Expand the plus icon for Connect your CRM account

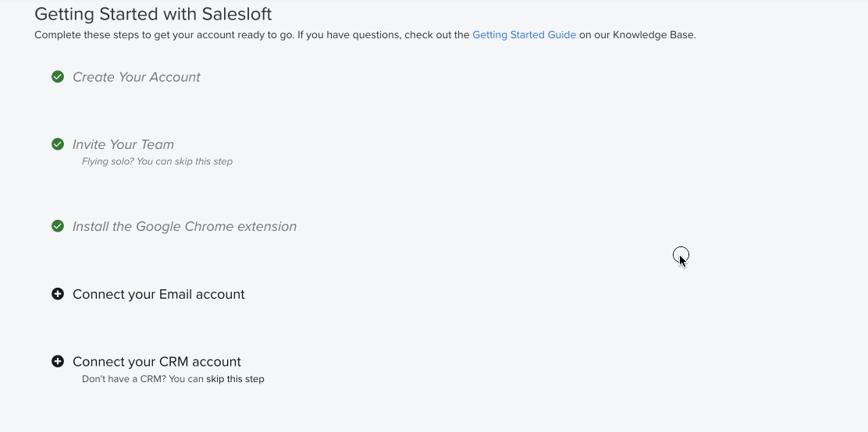pos(58,362)
